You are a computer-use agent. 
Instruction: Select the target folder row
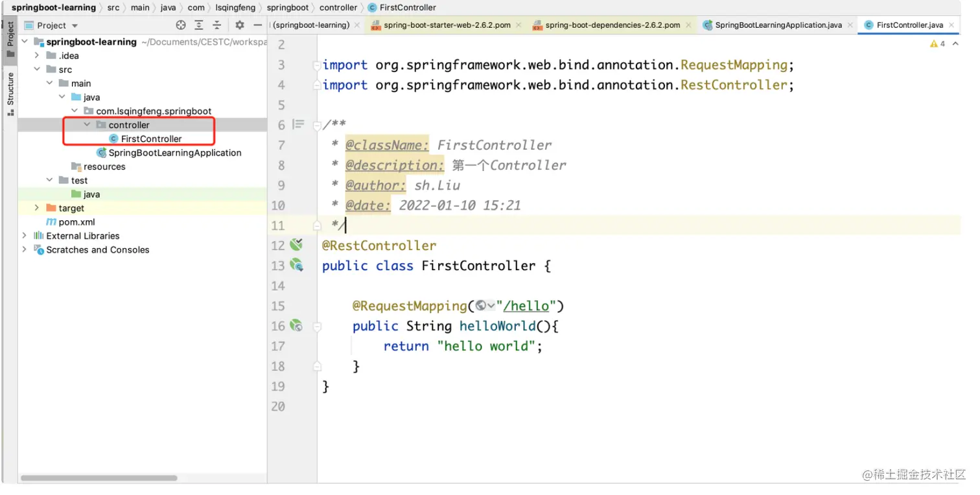click(143, 208)
